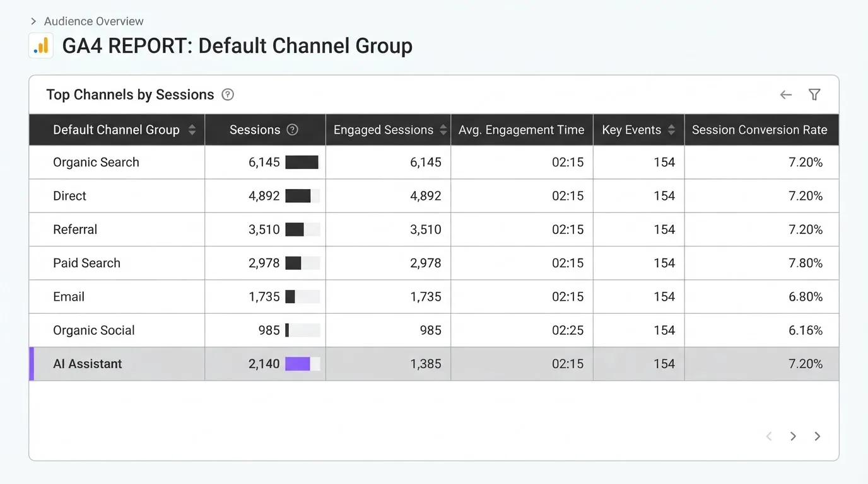Viewport: 868px width, 484px height.
Task: Select the Email channel row label
Action: coord(69,297)
